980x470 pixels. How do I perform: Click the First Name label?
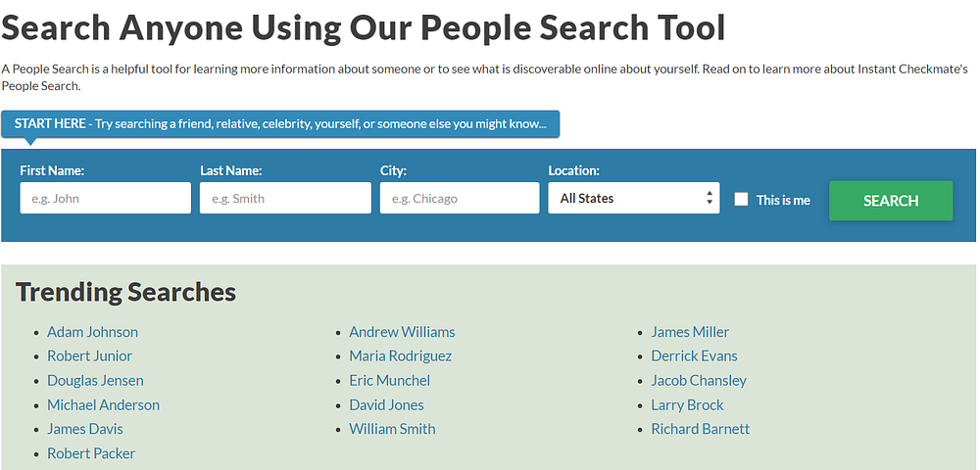(52, 170)
